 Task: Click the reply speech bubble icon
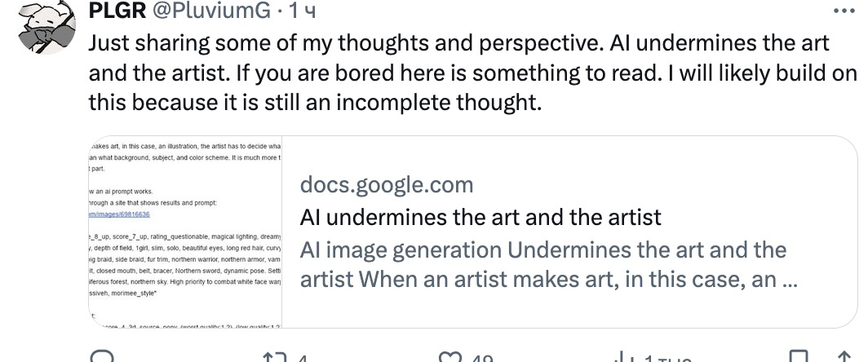coord(102,357)
